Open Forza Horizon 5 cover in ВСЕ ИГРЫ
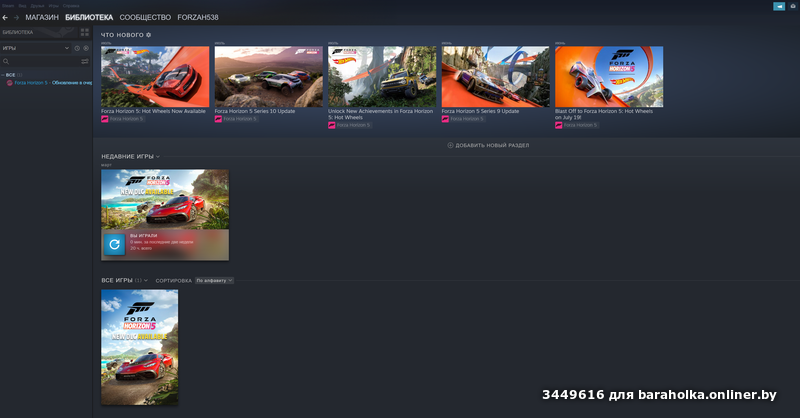 click(x=140, y=347)
